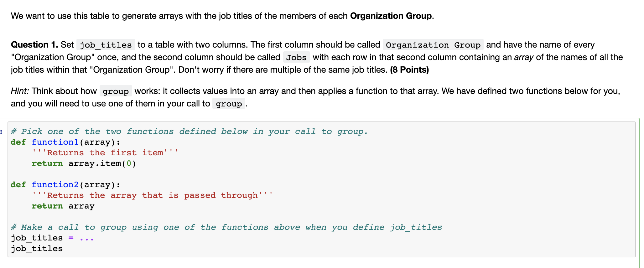Click the 'Returns the array that is passed through' docstring
Viewport: 644px width, 268px height.
click(x=152, y=195)
